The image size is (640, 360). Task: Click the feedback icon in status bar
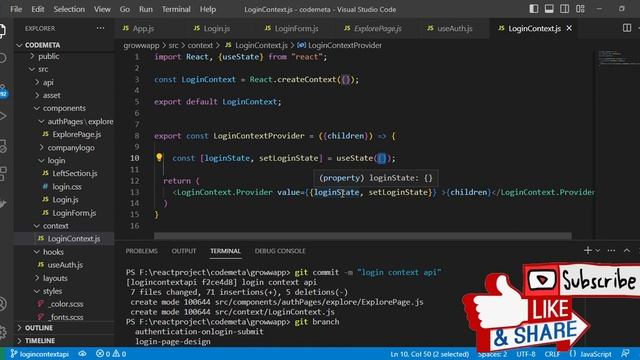625,354
